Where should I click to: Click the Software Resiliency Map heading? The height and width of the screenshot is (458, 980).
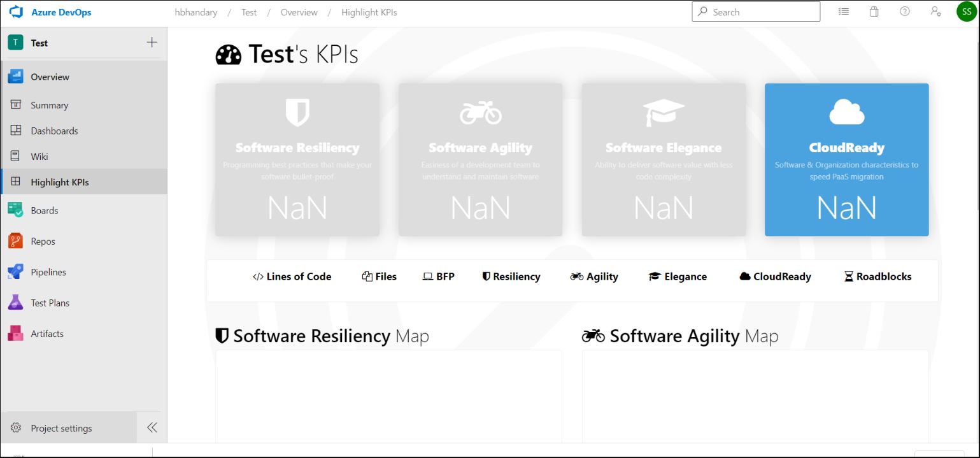click(x=322, y=336)
